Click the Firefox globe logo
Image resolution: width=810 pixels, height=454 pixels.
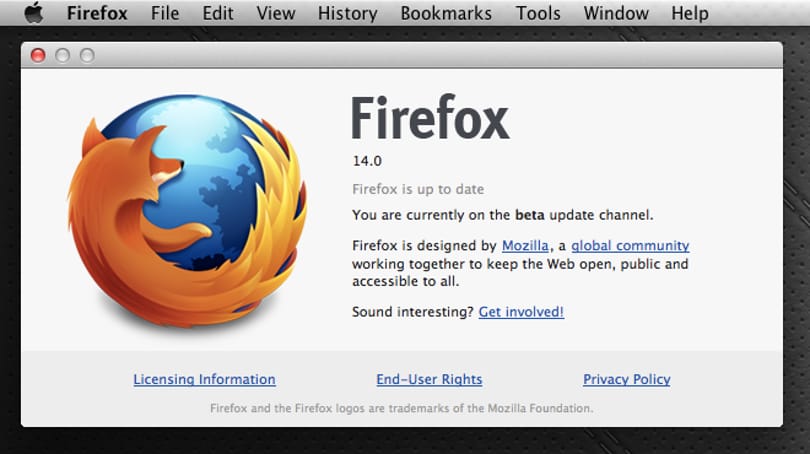[x=187, y=211]
